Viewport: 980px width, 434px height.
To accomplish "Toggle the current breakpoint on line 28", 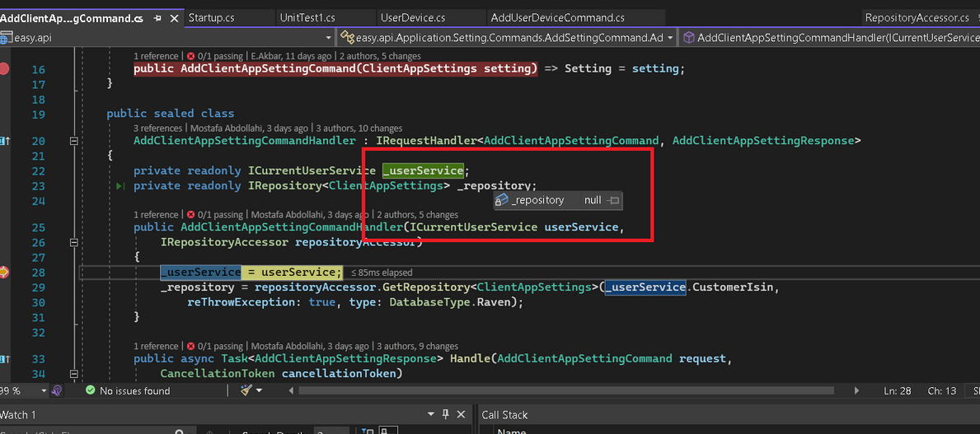I will pyautogui.click(x=4, y=273).
